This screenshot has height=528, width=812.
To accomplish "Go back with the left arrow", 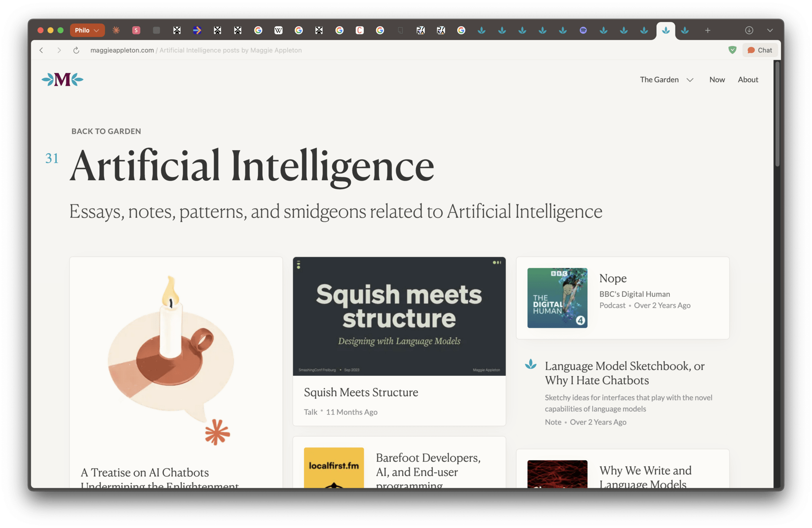I will coord(41,50).
